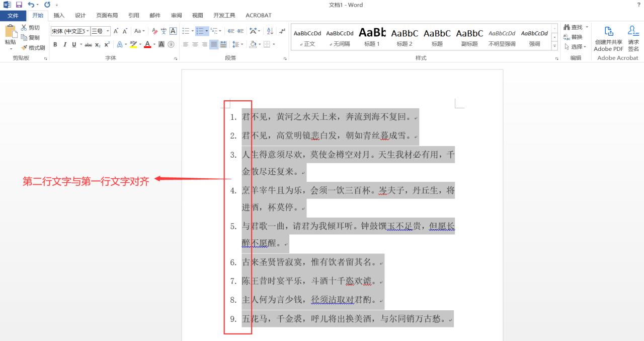Open Change Case (Aa) dropdown
The width and height of the screenshot is (644, 341).
139,31
